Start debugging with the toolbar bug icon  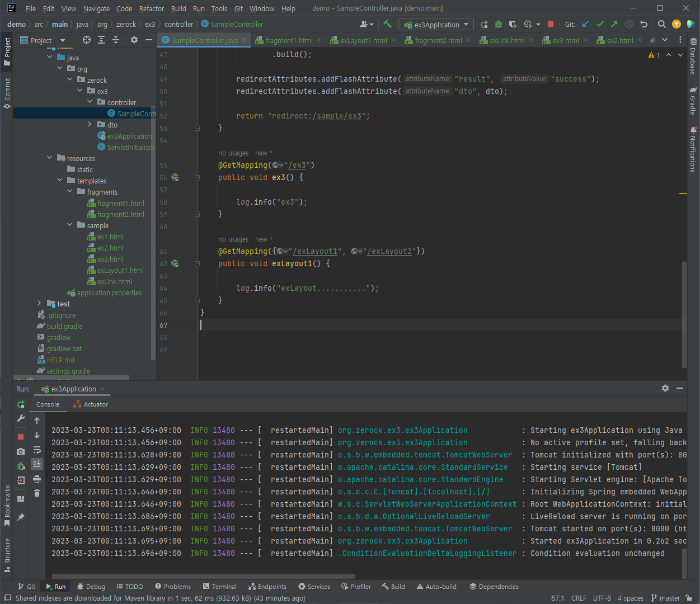click(499, 24)
